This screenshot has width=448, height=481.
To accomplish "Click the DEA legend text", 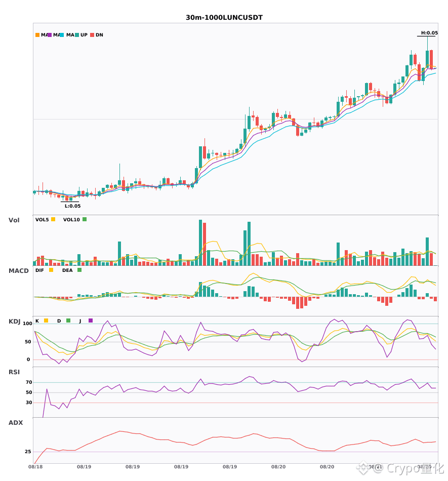I will pos(67,270).
